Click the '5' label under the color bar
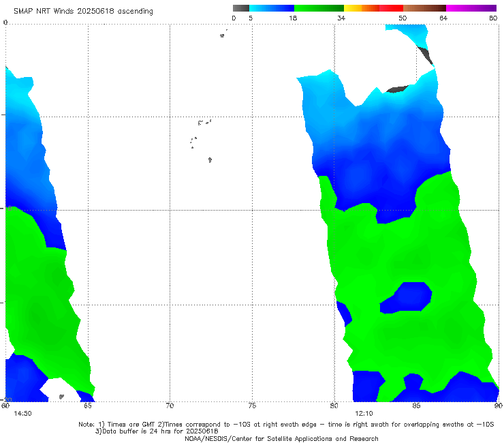The image size is (504, 443). [251, 18]
